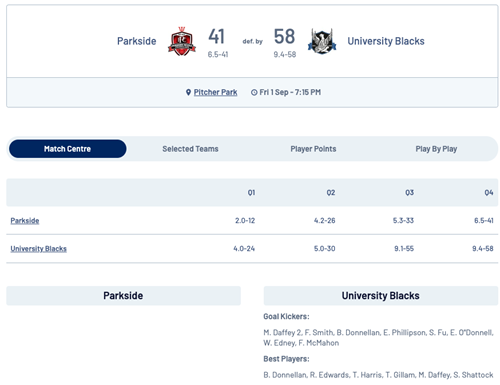Click the clock icon beside match time
Screen dimensions: 500x385
pyautogui.click(x=254, y=92)
